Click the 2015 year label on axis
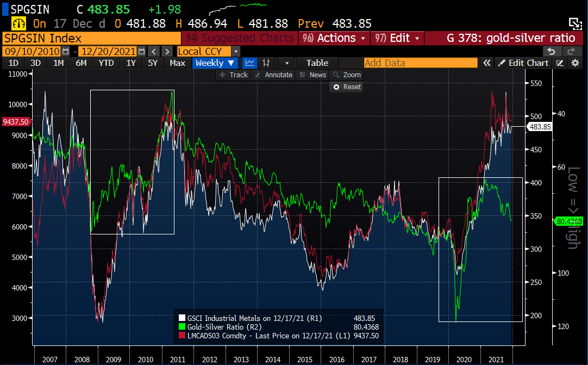This screenshot has width=588, height=365. pyautogui.click(x=304, y=360)
